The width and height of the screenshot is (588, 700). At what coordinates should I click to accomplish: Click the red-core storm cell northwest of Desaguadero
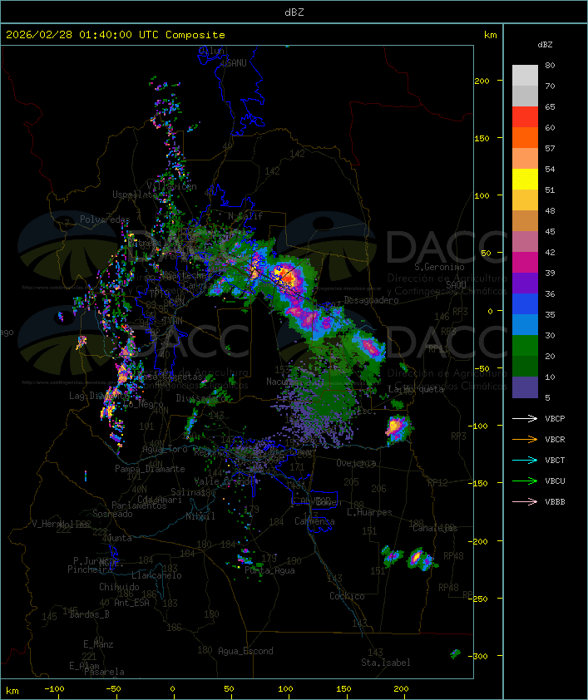[287, 277]
